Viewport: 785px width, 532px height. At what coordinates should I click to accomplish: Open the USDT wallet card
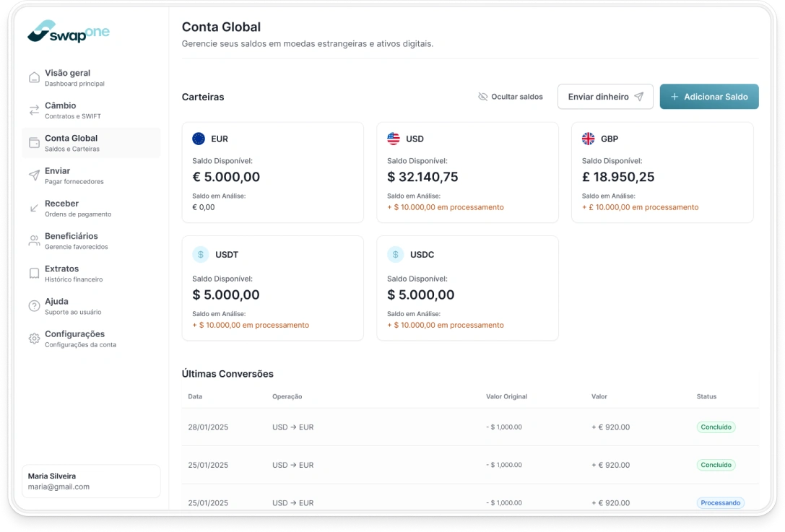coord(272,288)
